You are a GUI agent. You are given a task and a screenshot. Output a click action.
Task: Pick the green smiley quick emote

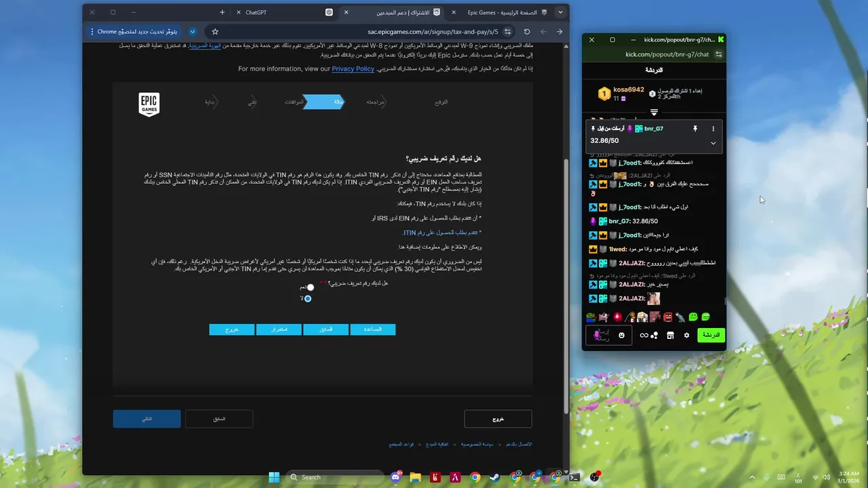point(693,317)
